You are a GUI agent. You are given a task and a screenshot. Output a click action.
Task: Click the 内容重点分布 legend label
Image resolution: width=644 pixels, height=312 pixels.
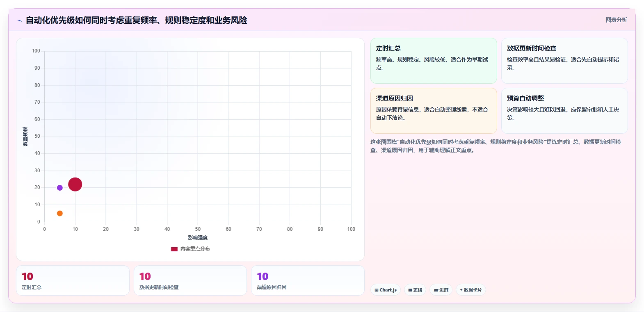pyautogui.click(x=195, y=249)
